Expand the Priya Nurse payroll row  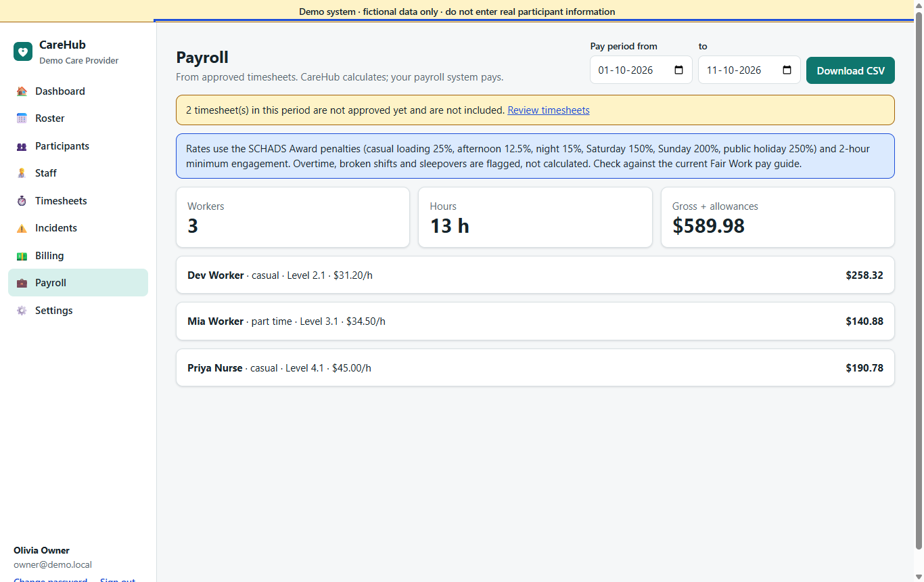pos(535,368)
